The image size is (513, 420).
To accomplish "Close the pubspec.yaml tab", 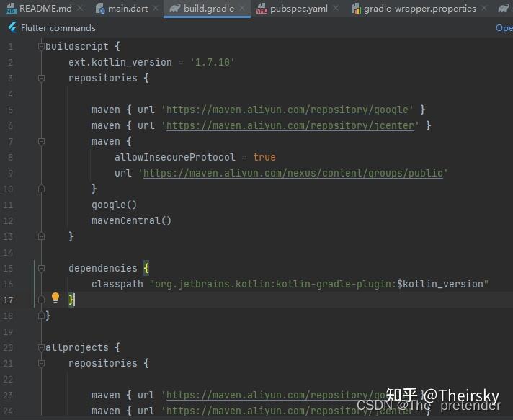I will pos(336,8).
